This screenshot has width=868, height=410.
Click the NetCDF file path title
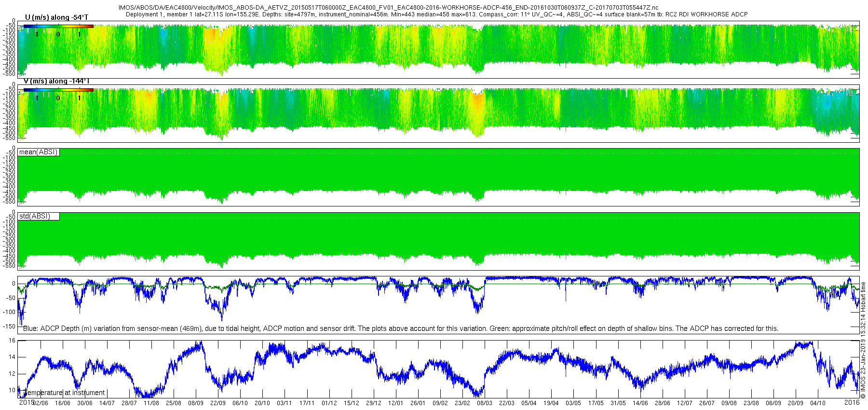(x=388, y=8)
